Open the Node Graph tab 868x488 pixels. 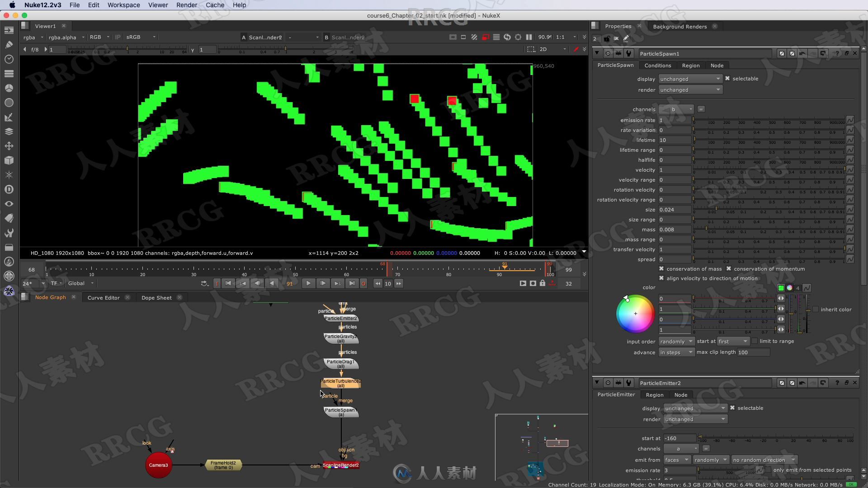[50, 297]
